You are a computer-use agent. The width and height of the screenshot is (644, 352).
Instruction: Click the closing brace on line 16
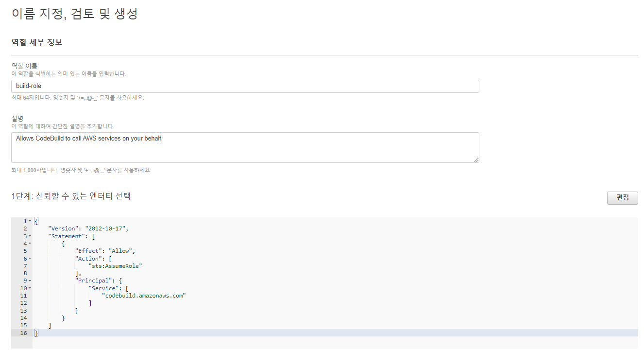tap(36, 333)
